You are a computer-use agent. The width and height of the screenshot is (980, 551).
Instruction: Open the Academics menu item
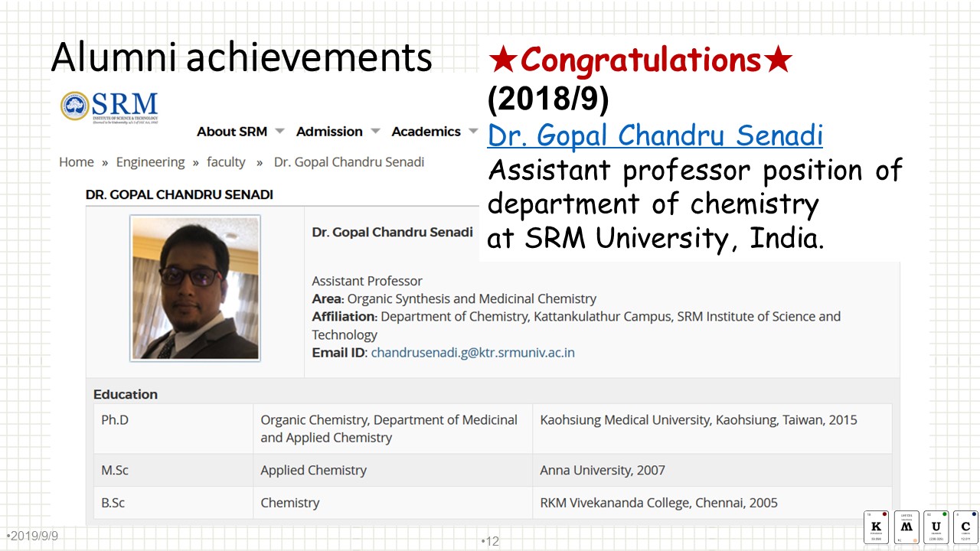426,132
